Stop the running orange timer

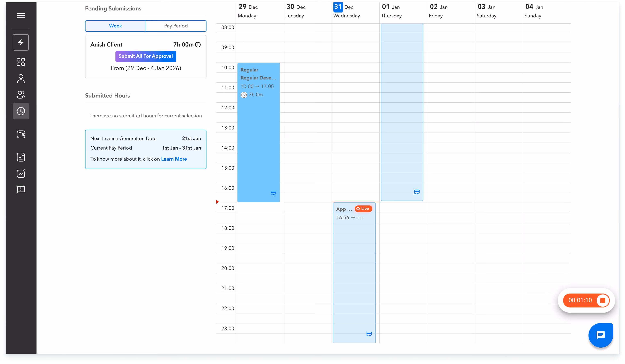click(x=603, y=300)
